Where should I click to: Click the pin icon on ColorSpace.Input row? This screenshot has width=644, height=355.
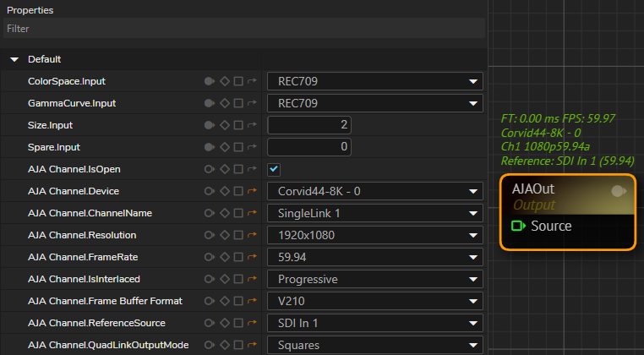click(x=210, y=81)
